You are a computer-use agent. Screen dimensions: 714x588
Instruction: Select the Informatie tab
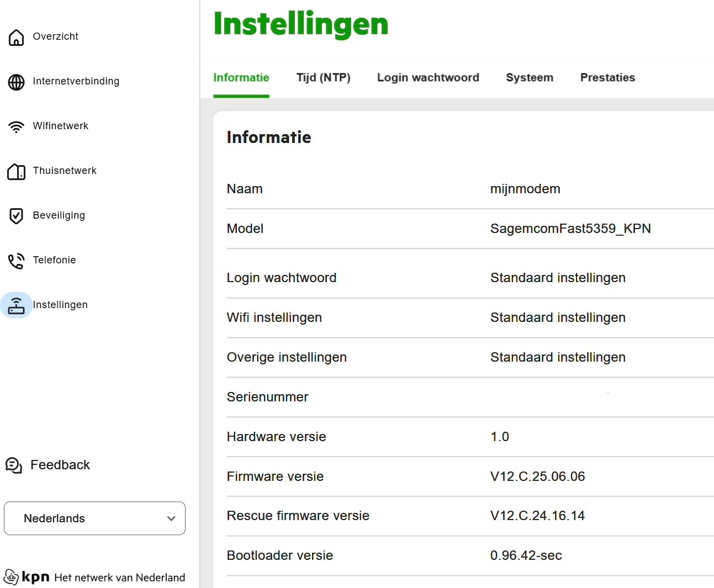pos(241,78)
